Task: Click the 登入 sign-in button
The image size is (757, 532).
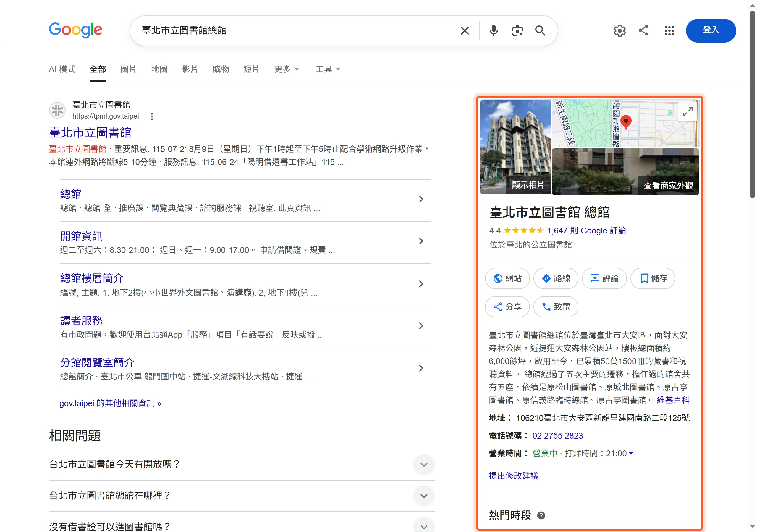Action: (x=711, y=30)
